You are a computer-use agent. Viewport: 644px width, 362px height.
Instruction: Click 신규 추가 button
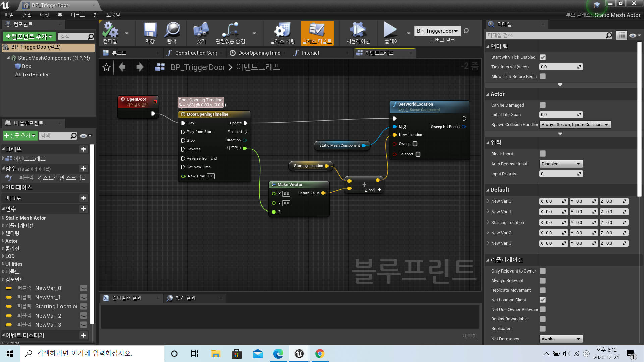(x=20, y=136)
